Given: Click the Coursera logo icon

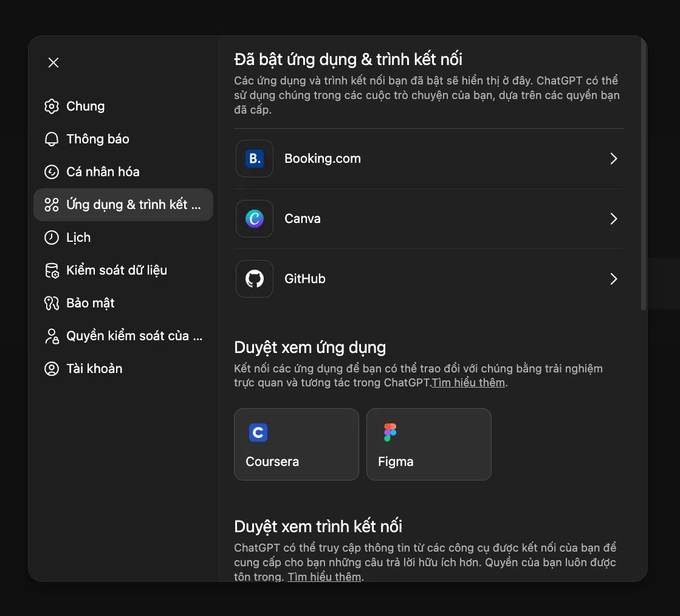Looking at the screenshot, I should [258, 432].
